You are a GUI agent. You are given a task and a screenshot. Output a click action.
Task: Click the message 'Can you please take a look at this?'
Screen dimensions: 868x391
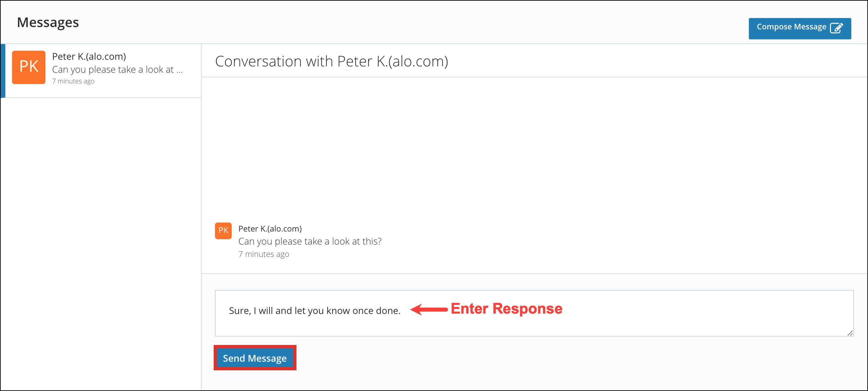coord(310,241)
